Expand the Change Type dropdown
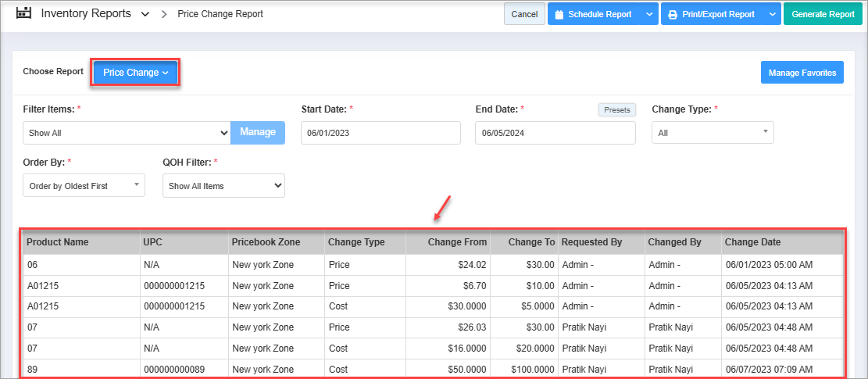 click(x=713, y=133)
